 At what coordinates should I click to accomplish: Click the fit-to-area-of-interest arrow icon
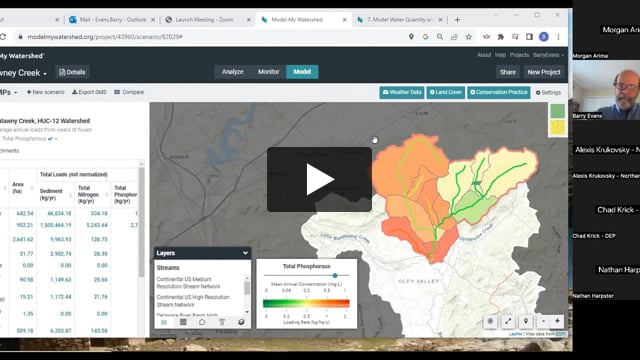508,321
